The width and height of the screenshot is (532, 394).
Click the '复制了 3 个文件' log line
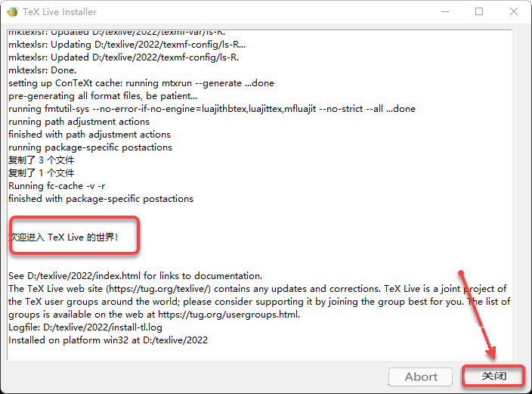click(42, 160)
